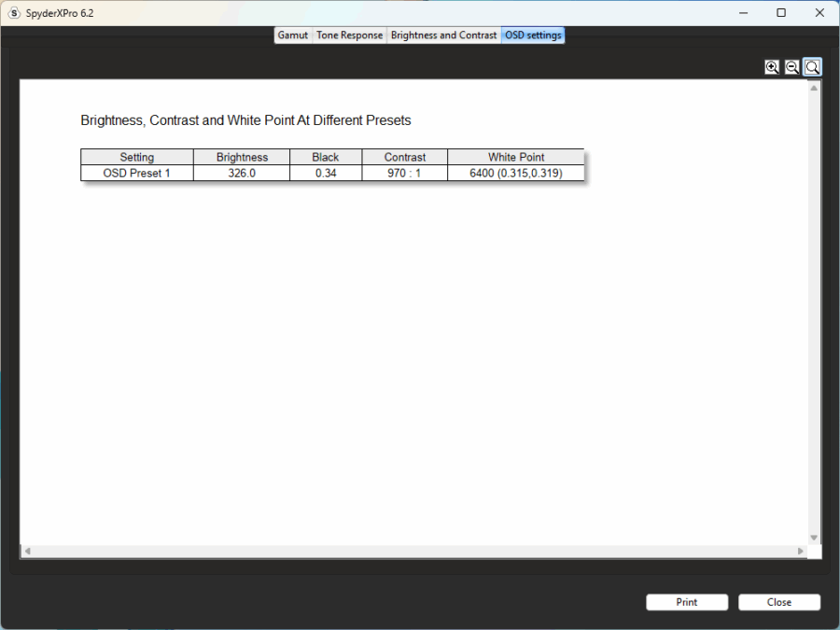Click the vertical scrollbar down arrow

point(814,538)
